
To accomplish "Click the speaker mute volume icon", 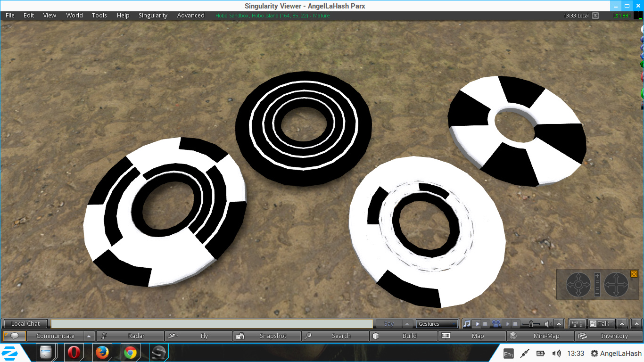I will coord(548,324).
